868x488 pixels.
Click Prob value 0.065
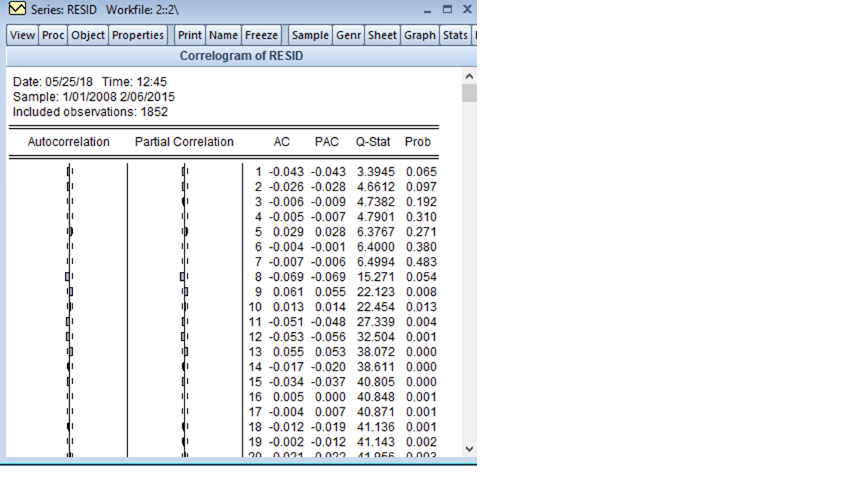(x=421, y=172)
